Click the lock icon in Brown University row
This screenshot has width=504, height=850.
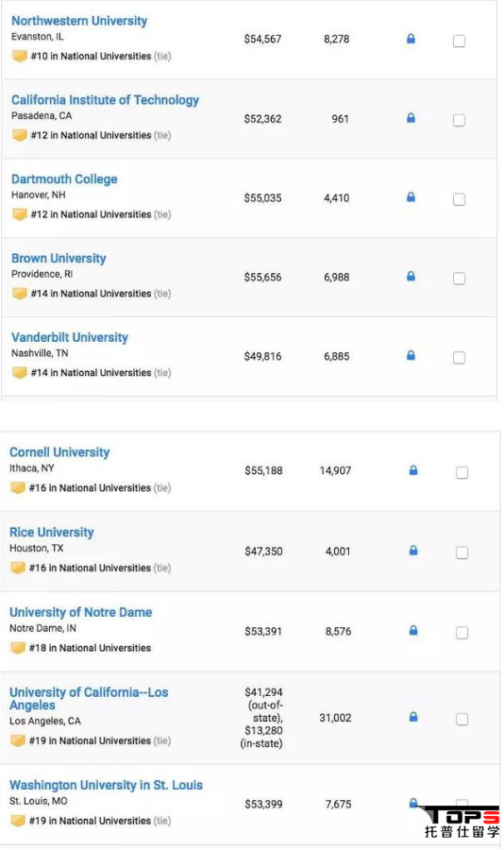tap(411, 276)
